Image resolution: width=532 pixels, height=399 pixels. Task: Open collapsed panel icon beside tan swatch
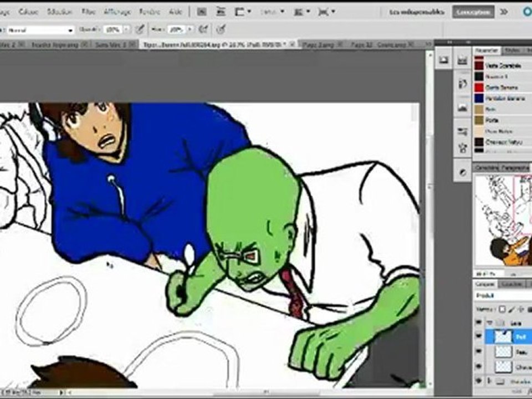[x=462, y=108]
